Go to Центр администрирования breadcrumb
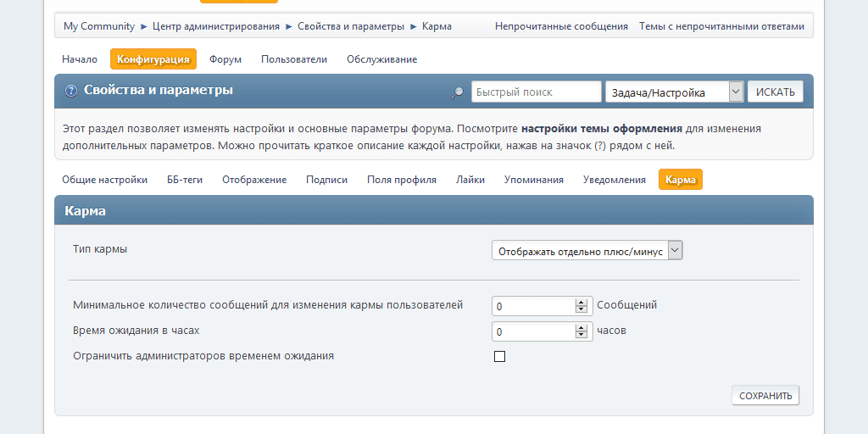This screenshot has width=868, height=434. (x=216, y=26)
